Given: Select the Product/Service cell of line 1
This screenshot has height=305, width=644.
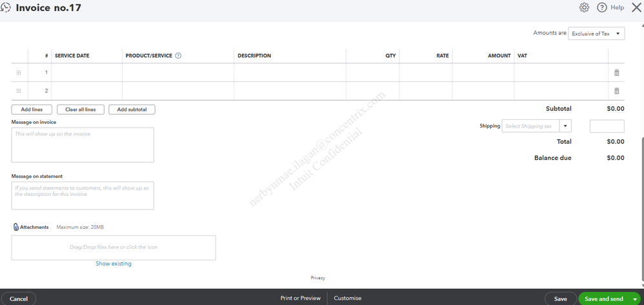Looking at the screenshot, I should click(178, 73).
